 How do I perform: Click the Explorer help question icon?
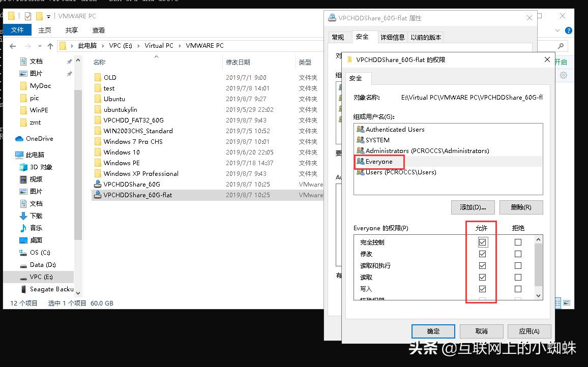tap(569, 30)
